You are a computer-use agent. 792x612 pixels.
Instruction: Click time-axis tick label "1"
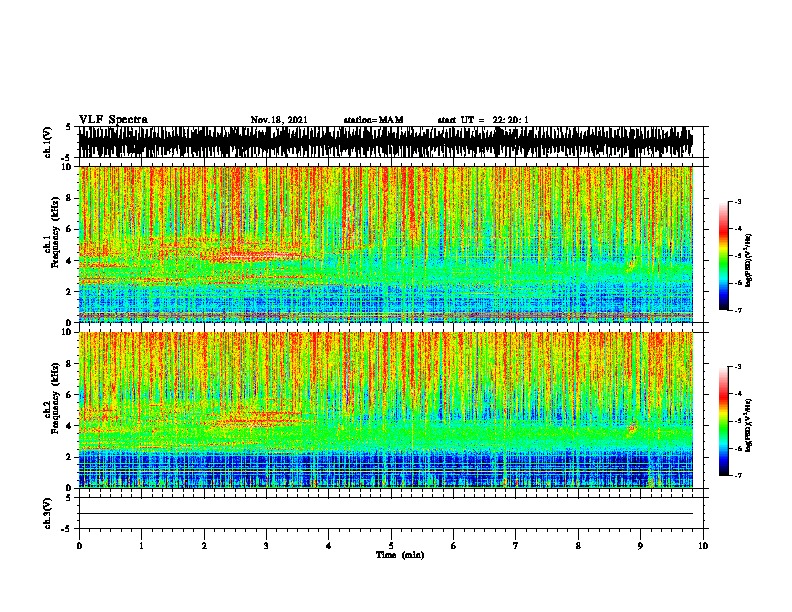click(141, 545)
